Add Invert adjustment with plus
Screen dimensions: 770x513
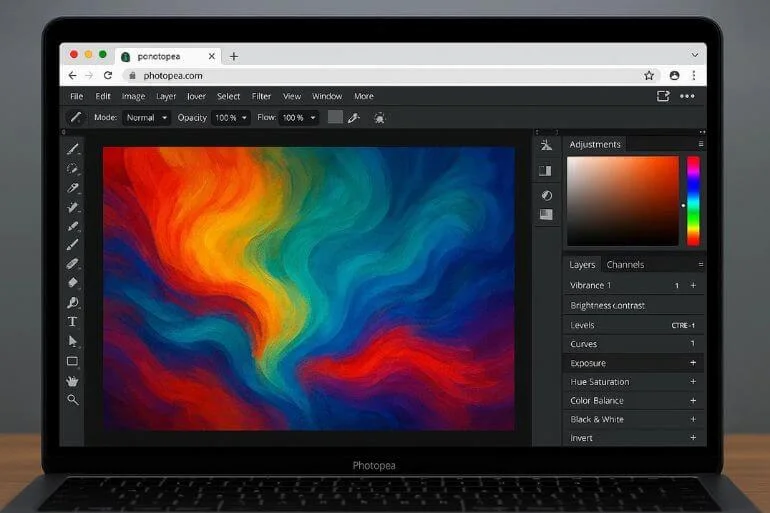tap(693, 437)
